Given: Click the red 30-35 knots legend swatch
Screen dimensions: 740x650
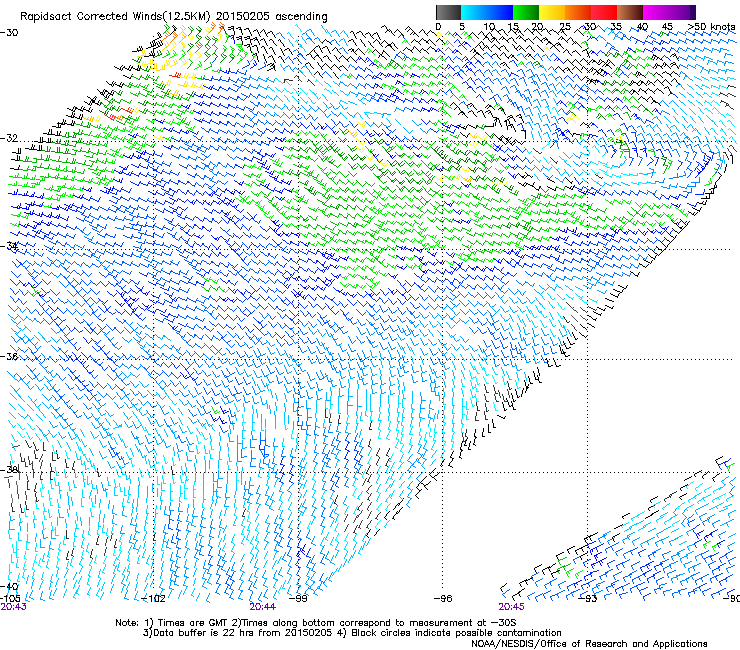Looking at the screenshot, I should click(x=604, y=12).
